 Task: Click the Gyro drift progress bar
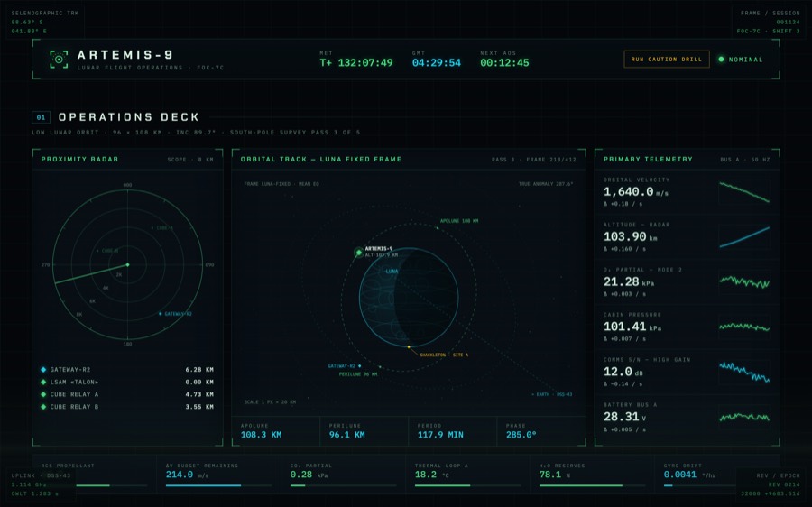coord(699,485)
